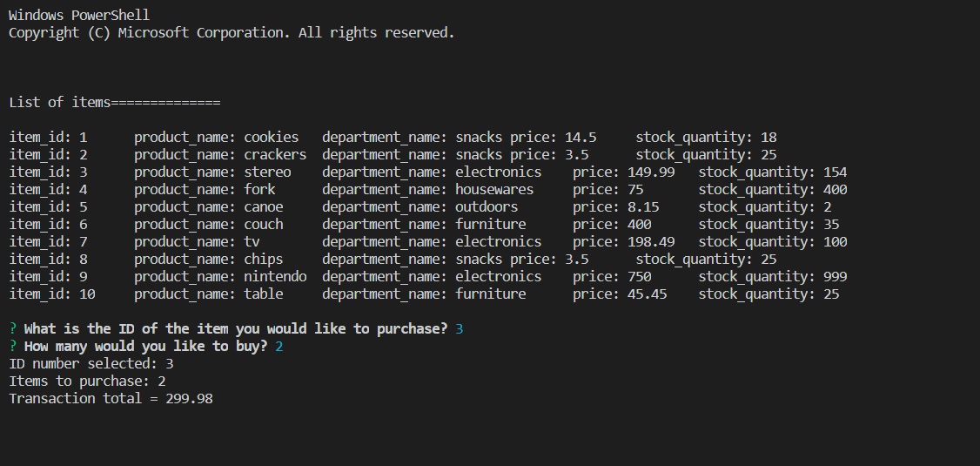Select the cookies product name

pos(272,137)
